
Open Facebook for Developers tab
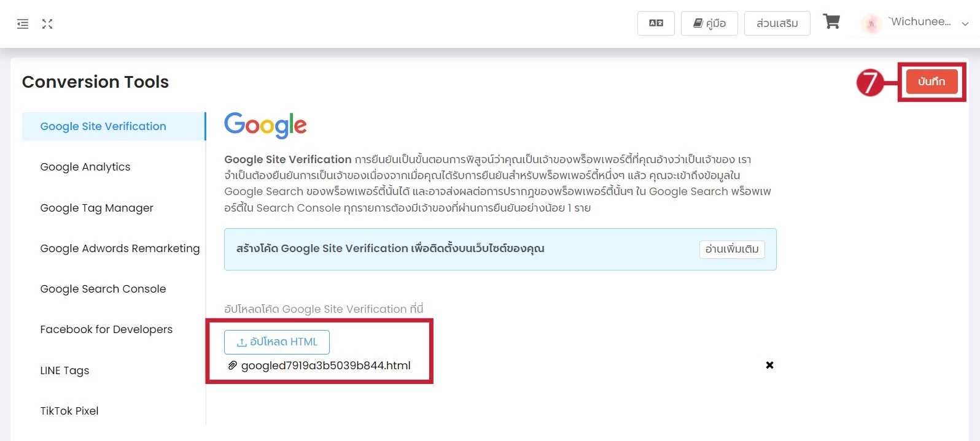114,329
